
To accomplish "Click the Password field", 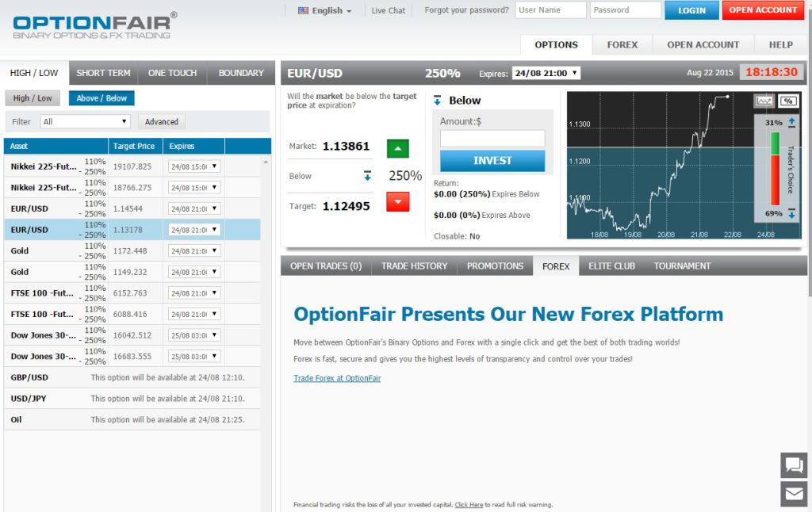I will tap(626, 10).
